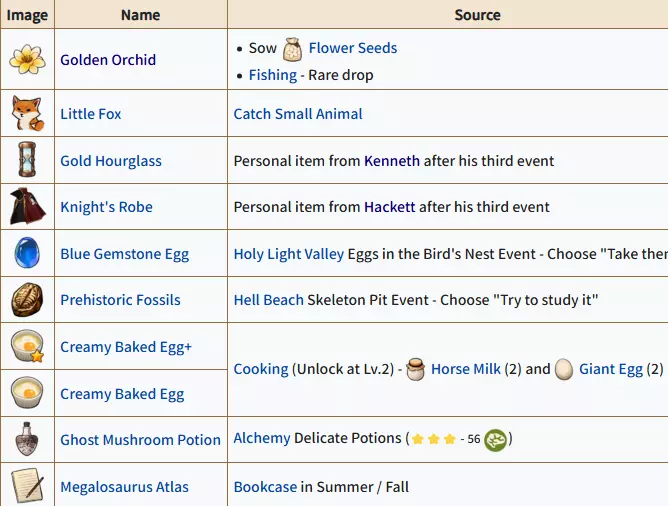Click the Blue Gemstone Egg icon
This screenshot has width=668, height=506.
tap(27, 254)
